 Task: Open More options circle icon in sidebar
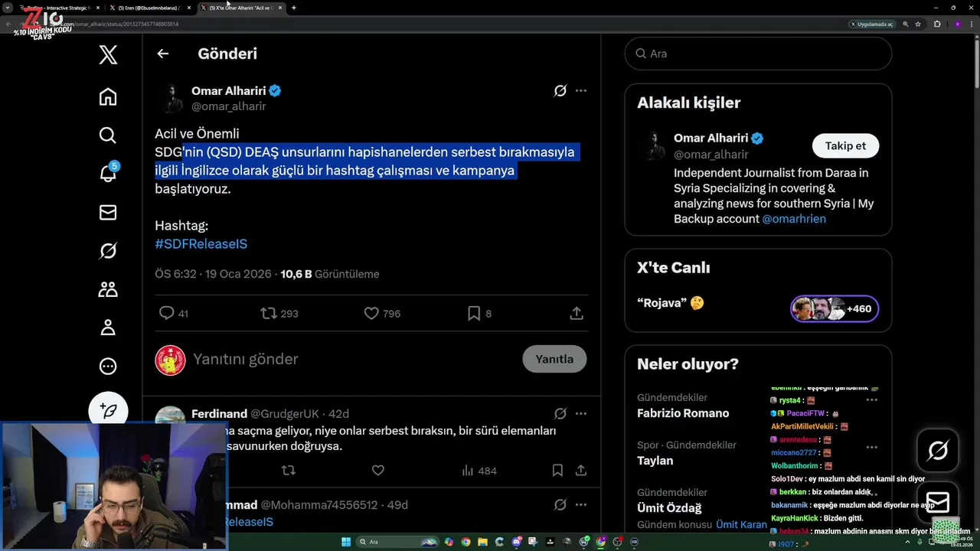[108, 367]
